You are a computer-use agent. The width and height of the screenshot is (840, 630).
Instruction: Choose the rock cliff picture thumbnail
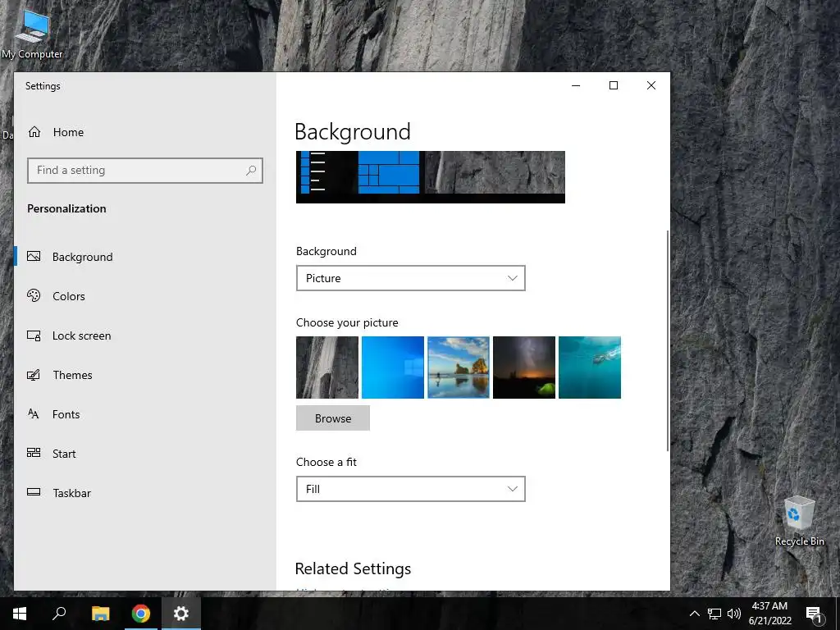[327, 367]
